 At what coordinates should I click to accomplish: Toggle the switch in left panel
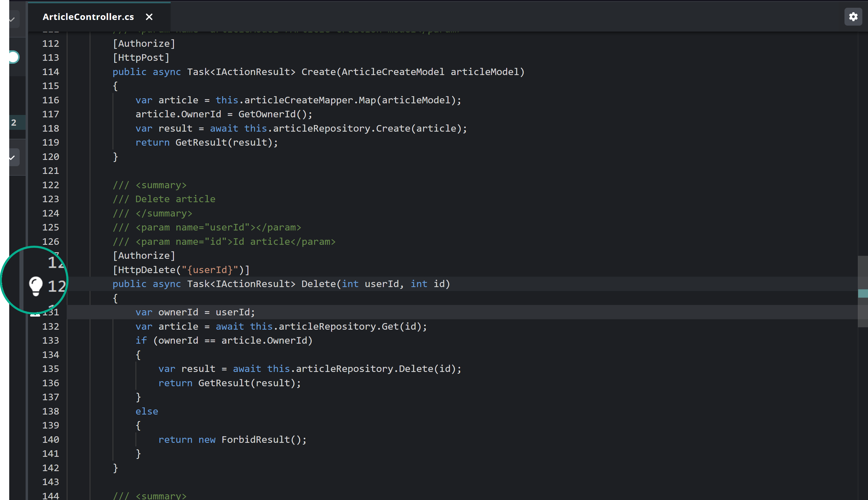[14, 57]
